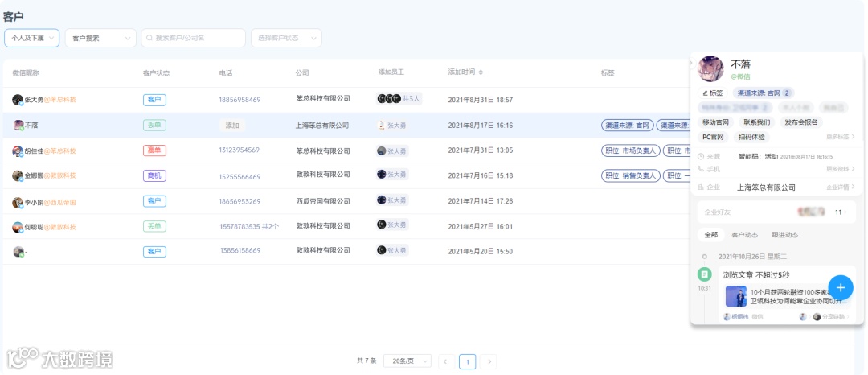
Task: Click the 职位: 市场负责人 tag
Action: (631, 150)
